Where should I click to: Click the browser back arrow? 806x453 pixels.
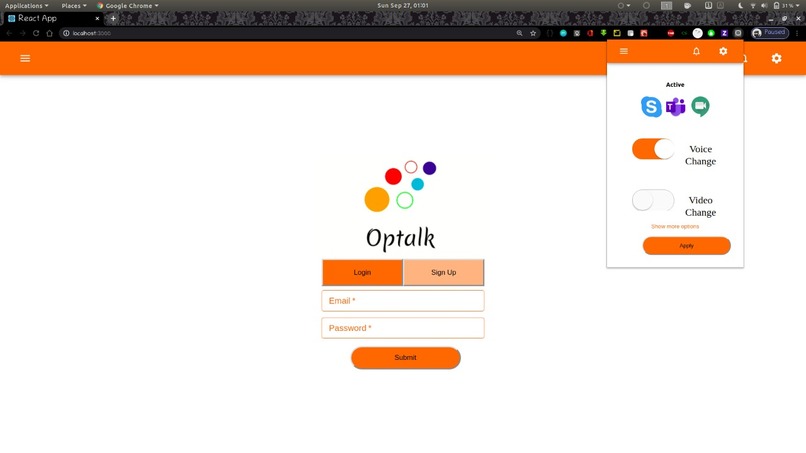(9, 33)
